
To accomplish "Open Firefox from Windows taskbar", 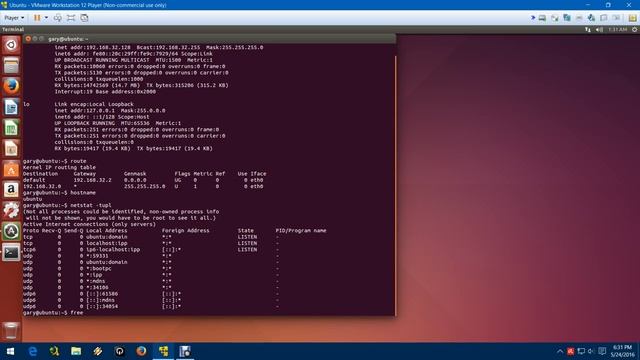I will tap(141, 351).
